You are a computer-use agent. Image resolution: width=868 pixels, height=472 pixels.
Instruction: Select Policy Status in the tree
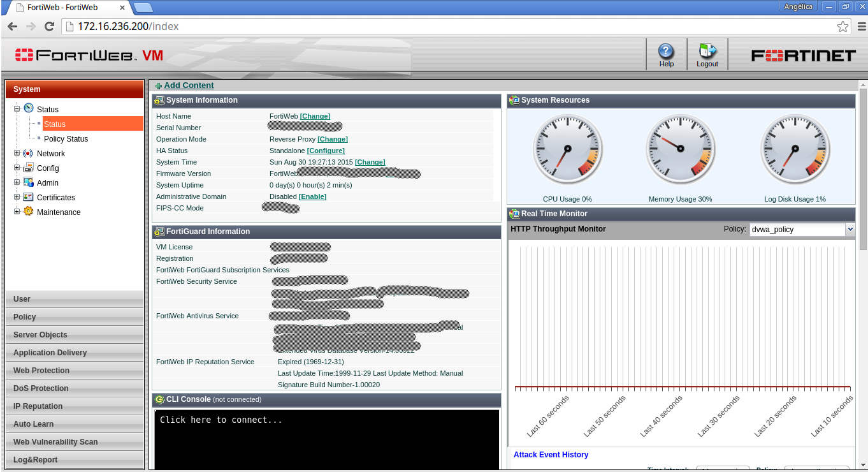tap(66, 139)
